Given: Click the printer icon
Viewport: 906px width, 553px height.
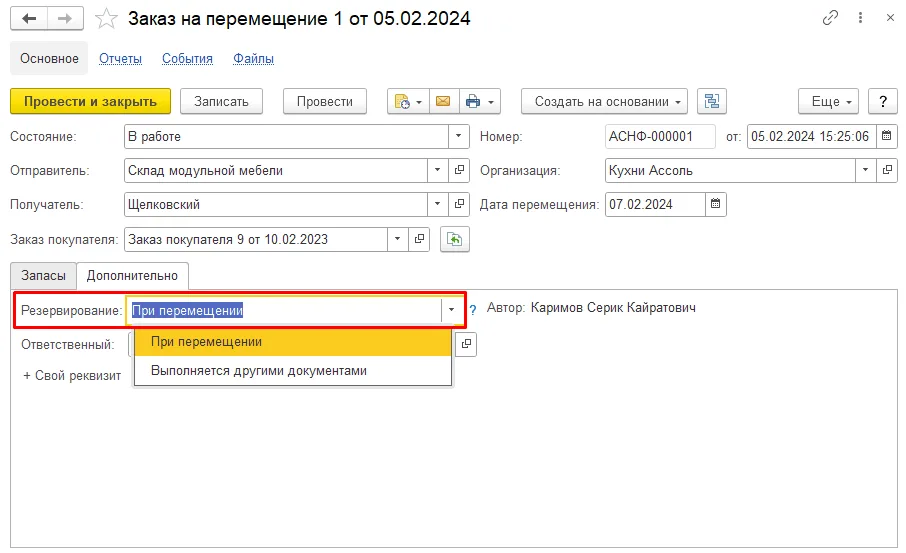Looking at the screenshot, I should click(x=473, y=102).
